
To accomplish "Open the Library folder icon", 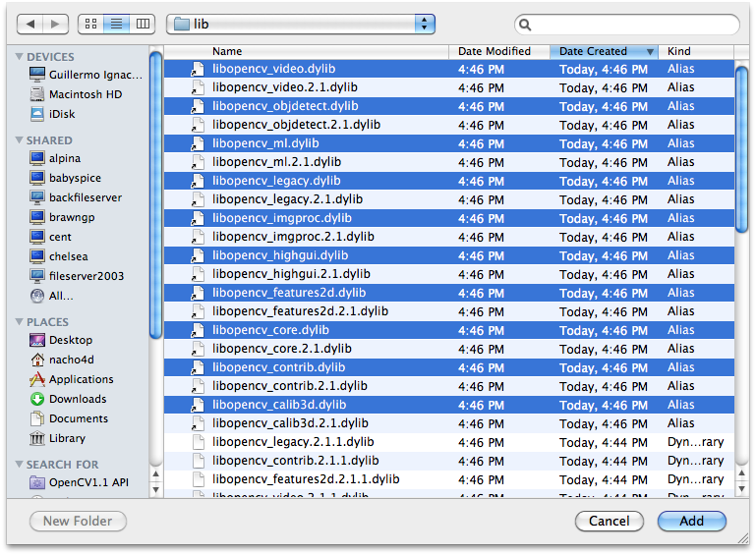I will pyautogui.click(x=37, y=438).
